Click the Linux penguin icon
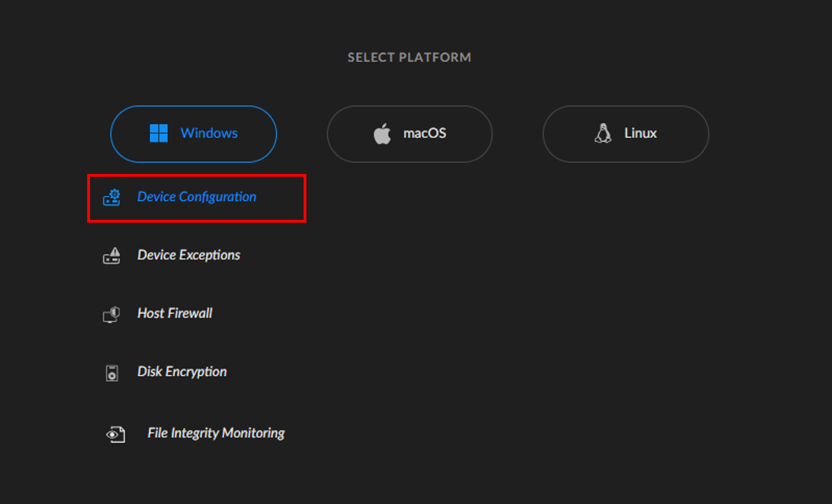This screenshot has height=504, width=832. tap(603, 133)
